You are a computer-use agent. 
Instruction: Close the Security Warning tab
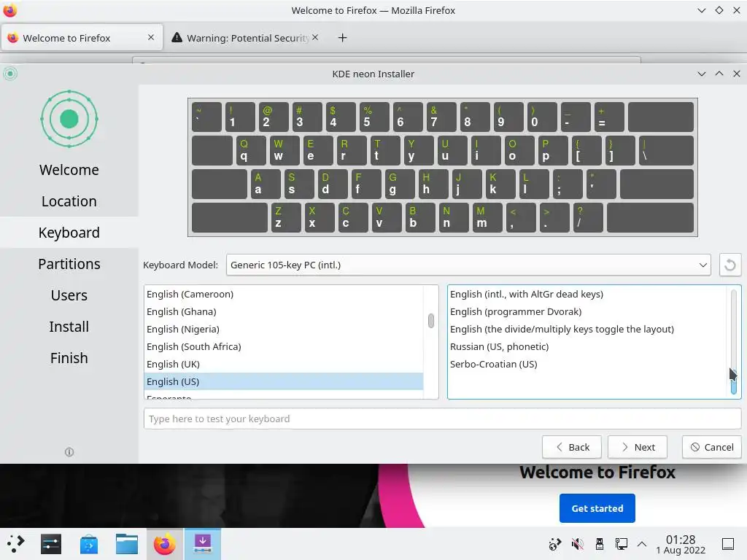(x=315, y=37)
